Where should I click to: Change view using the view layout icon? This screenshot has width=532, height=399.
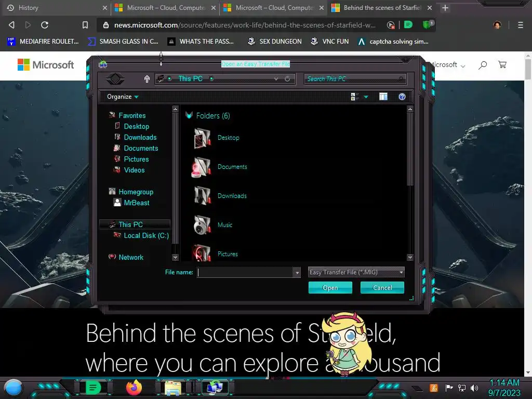pos(354,97)
